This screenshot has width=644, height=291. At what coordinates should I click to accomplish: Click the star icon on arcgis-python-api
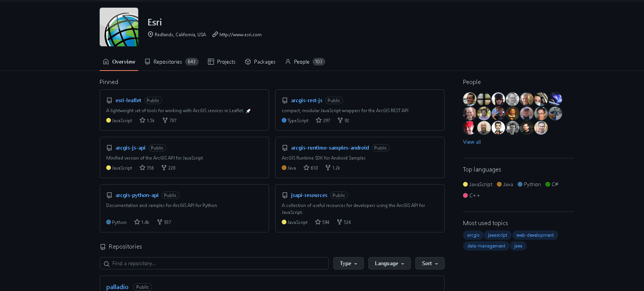[137, 222]
